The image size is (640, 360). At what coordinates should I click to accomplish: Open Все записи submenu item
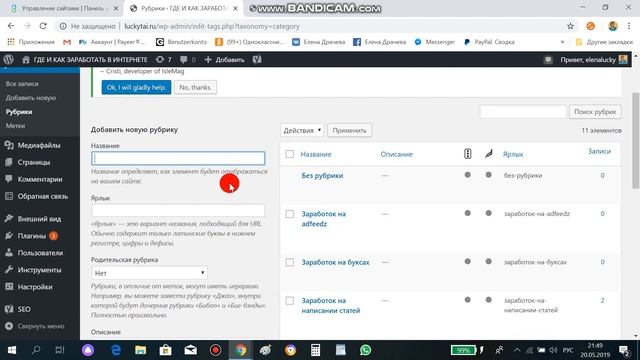click(22, 84)
